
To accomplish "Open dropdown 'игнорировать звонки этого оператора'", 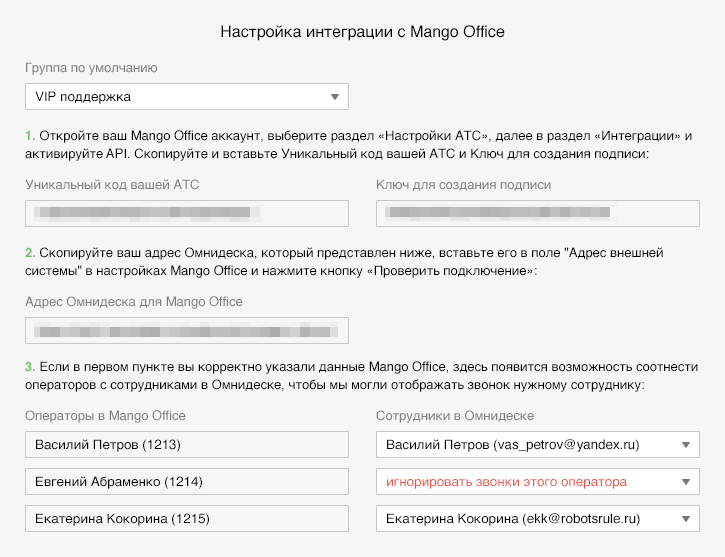I will [x=538, y=482].
